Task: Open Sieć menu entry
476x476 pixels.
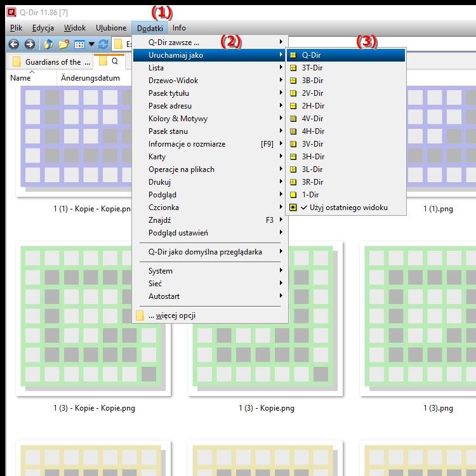Action: tap(209, 284)
